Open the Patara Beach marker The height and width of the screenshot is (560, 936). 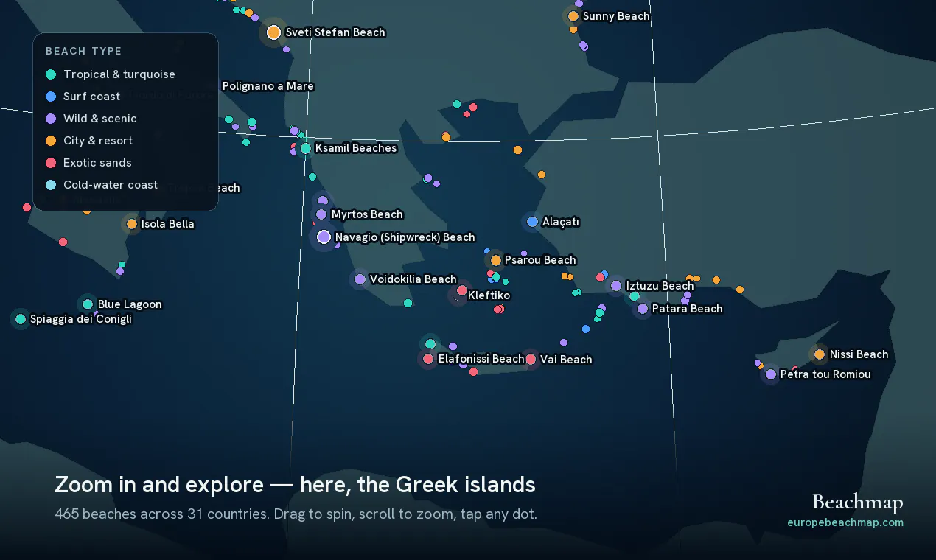(643, 309)
